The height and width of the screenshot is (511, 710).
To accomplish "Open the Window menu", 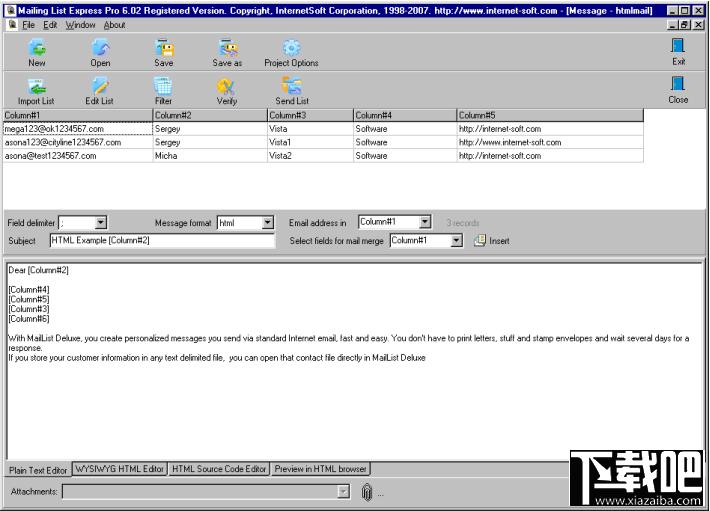I will [81, 25].
